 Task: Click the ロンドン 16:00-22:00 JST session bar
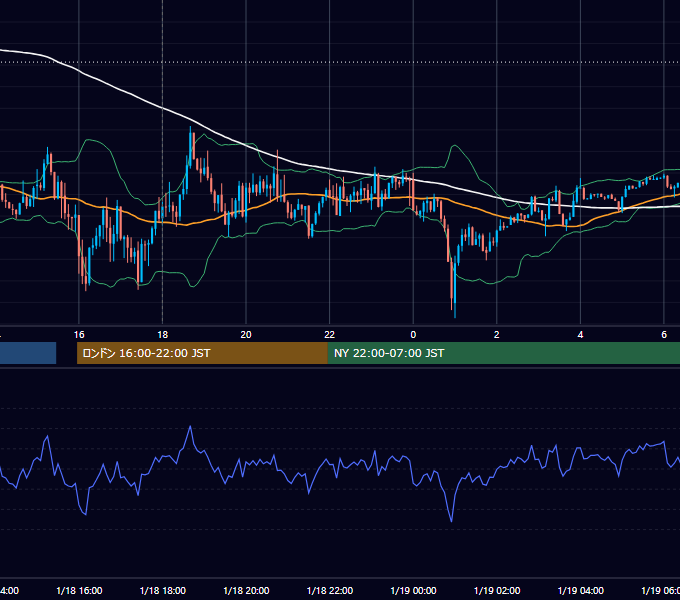coord(202,353)
